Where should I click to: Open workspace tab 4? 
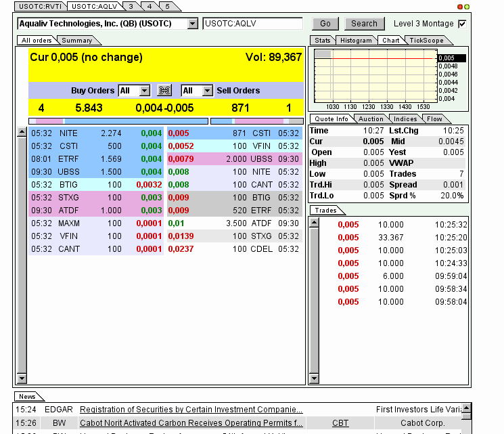coord(150,7)
